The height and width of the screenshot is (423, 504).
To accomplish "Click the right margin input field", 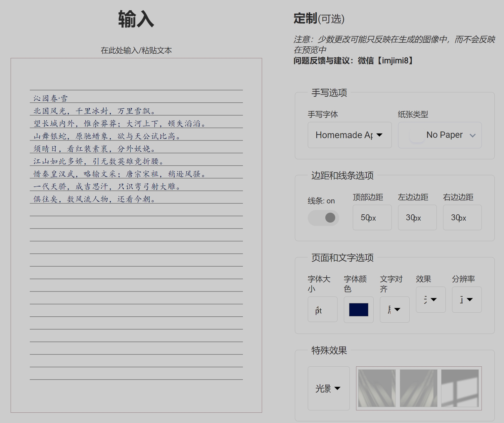I will [x=462, y=218].
